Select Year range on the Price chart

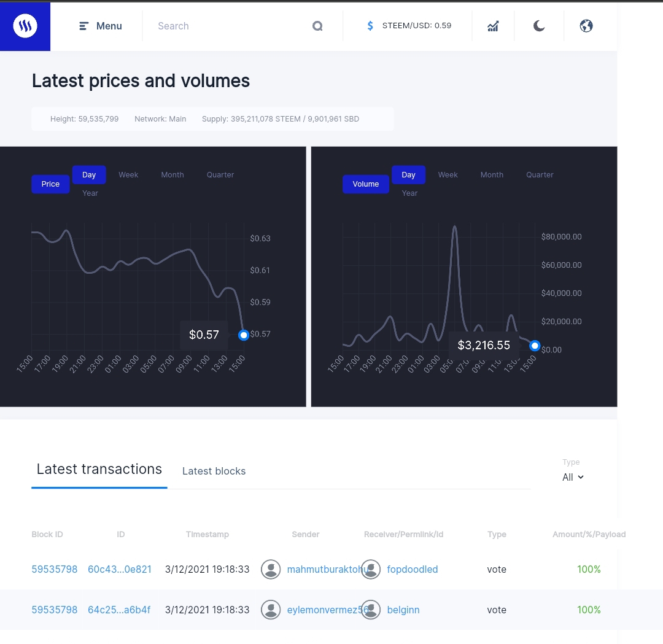pyautogui.click(x=90, y=193)
